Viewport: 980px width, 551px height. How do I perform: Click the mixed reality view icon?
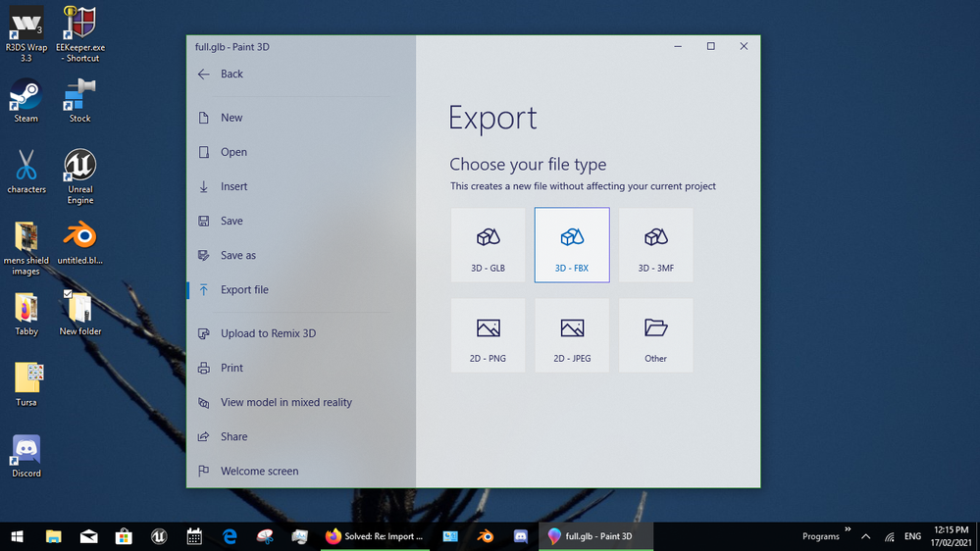pyautogui.click(x=204, y=402)
